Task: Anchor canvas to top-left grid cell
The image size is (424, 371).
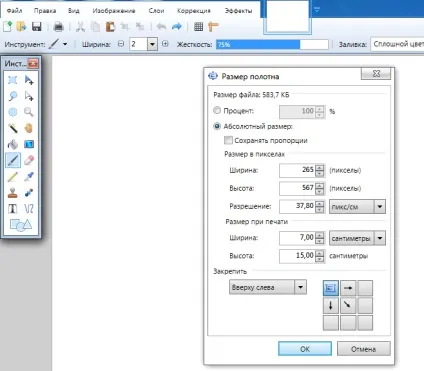Action: coord(331,288)
